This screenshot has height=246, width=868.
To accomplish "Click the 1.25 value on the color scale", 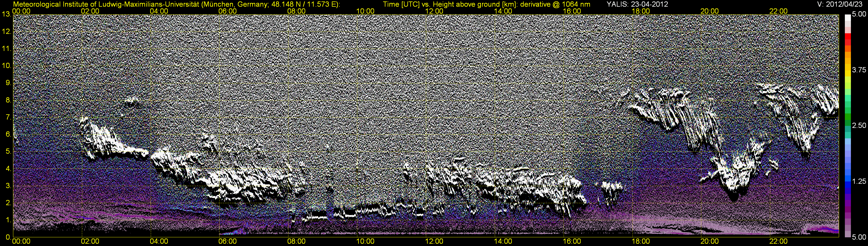I will point(859,181).
